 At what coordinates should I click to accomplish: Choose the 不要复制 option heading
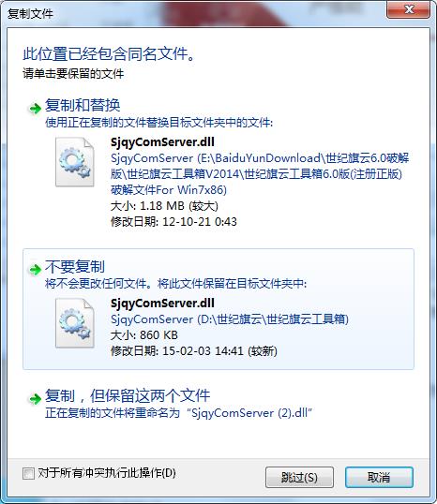[x=75, y=266]
